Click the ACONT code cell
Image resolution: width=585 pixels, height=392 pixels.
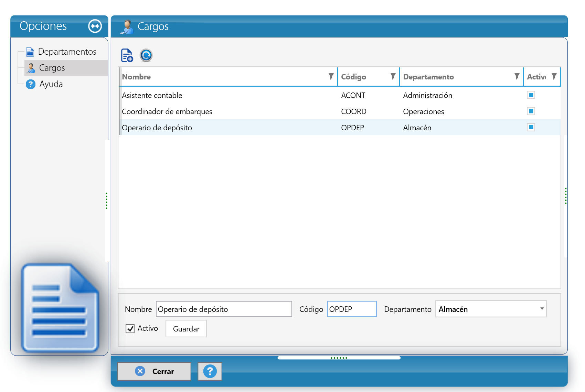point(353,95)
